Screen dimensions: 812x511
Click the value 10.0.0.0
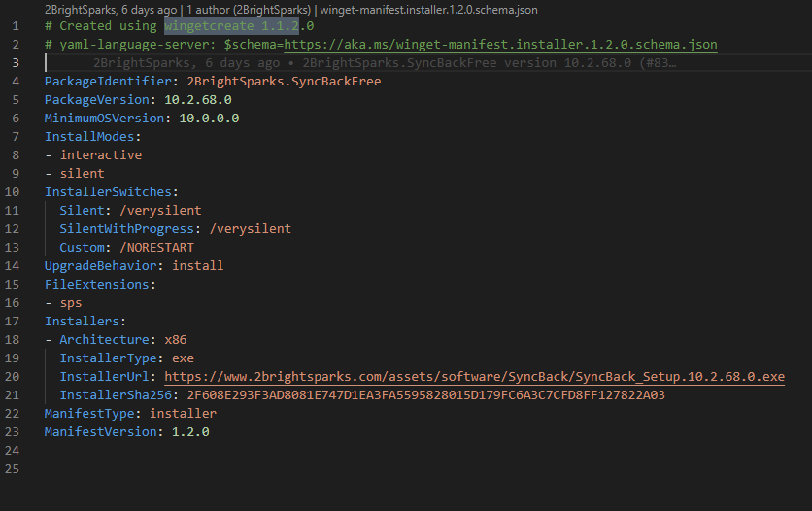pos(209,119)
